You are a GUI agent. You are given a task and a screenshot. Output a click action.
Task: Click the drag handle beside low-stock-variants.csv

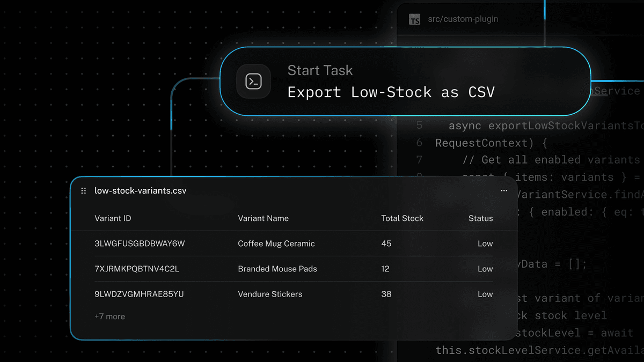83,191
